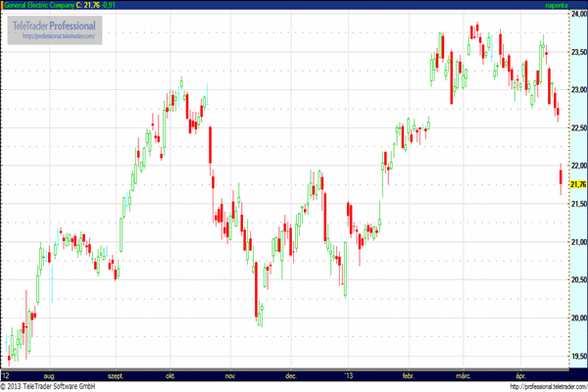Select the 'okt.' marker on the time axis
This screenshot has height=392, width=588.
(x=170, y=374)
